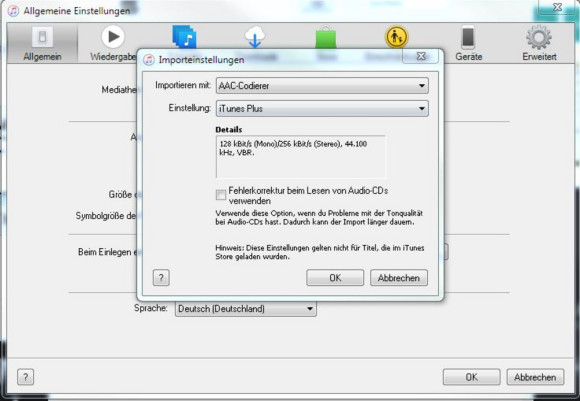Click the help button in main preferences window

pos(26,377)
